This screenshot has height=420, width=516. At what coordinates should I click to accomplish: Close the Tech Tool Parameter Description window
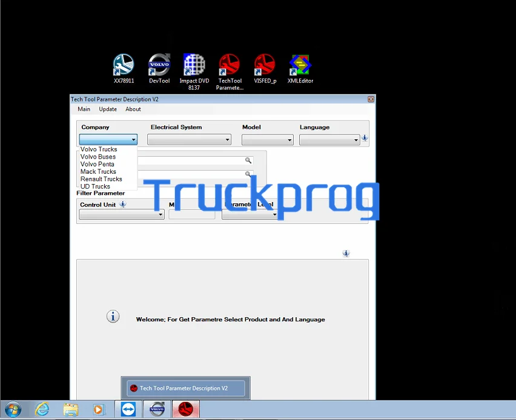click(x=371, y=99)
